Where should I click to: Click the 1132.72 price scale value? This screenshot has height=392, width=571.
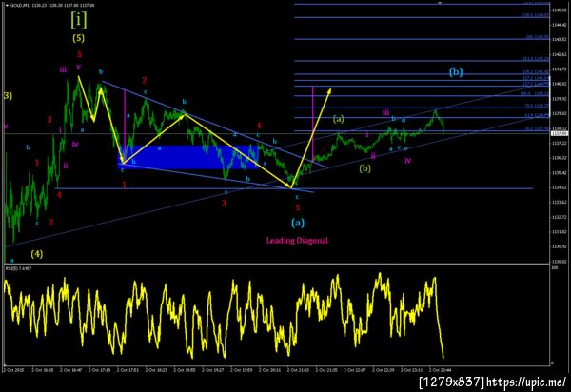pos(559,217)
